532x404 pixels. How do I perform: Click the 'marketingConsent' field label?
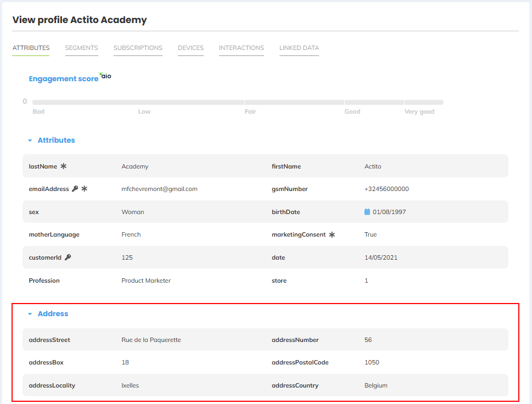point(299,235)
